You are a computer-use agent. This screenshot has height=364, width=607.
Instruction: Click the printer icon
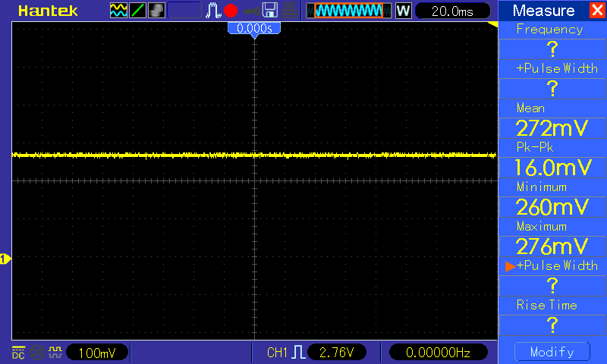coord(289,11)
